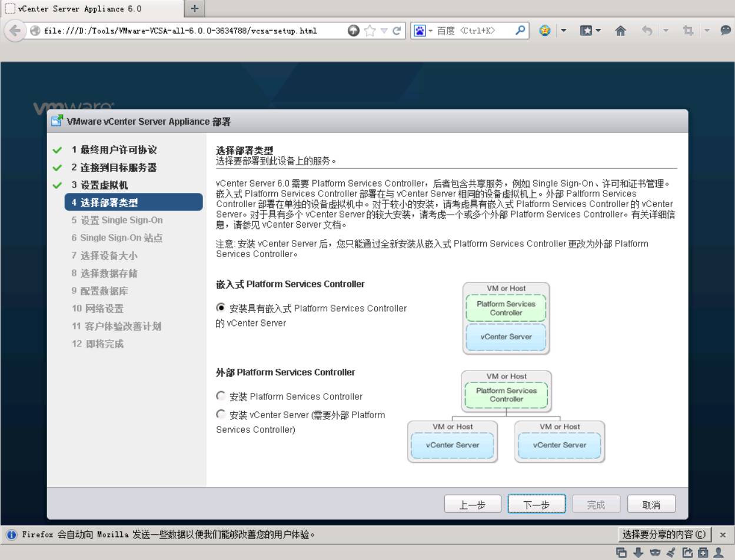Click the 完成 finish button
Image resolution: width=735 pixels, height=560 pixels.
pos(596,504)
